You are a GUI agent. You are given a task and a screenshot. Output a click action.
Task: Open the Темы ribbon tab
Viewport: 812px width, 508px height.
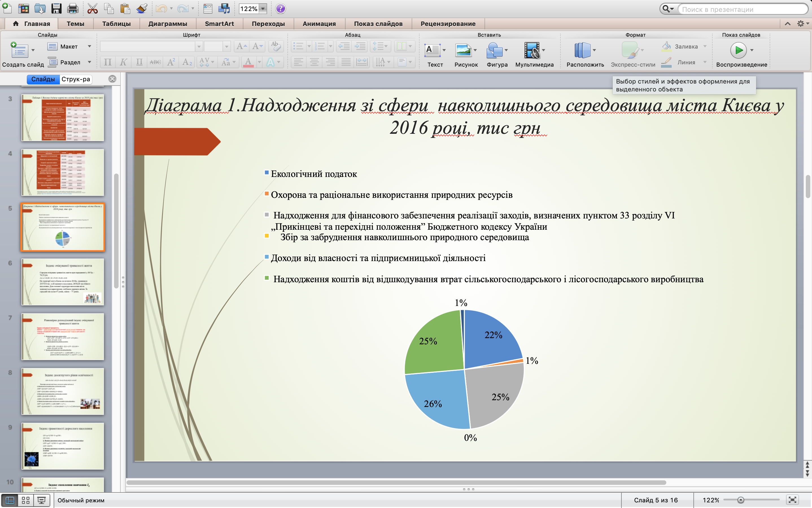tap(75, 24)
